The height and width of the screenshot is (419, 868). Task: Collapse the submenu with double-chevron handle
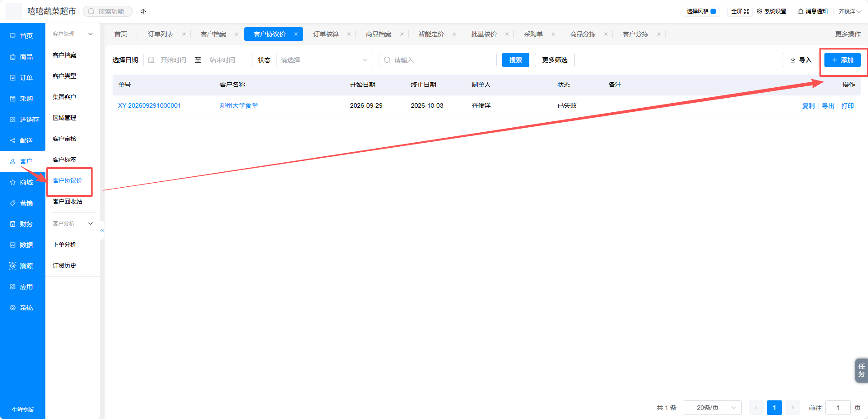[102, 230]
